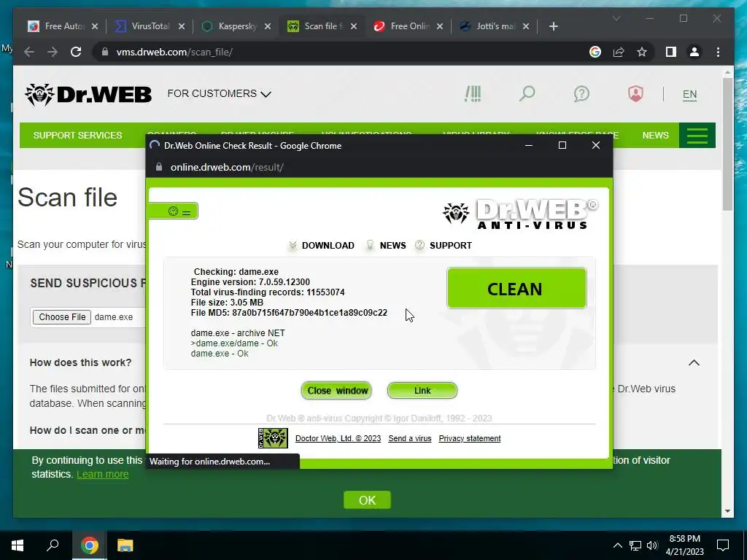Viewport: 747px width, 560px height.
Task: Open Learn more cookie link
Action: (102, 474)
